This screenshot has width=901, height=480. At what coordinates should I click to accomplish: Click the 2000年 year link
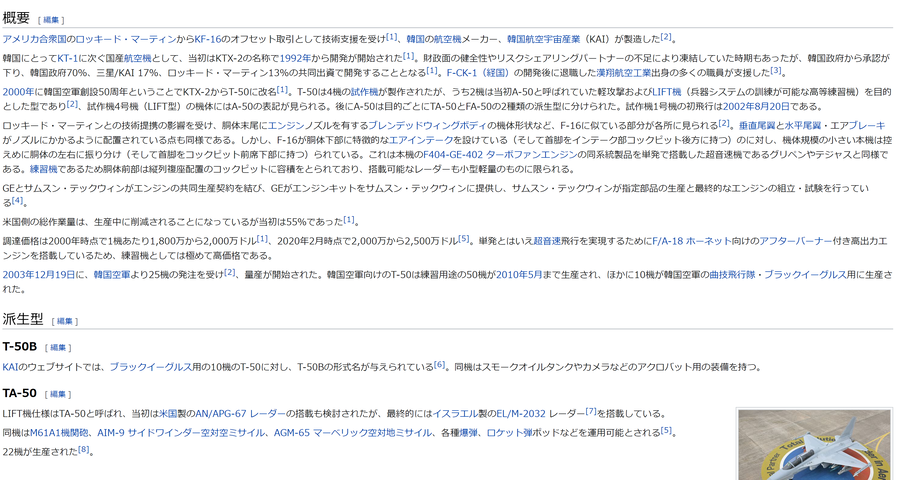pyautogui.click(x=18, y=92)
